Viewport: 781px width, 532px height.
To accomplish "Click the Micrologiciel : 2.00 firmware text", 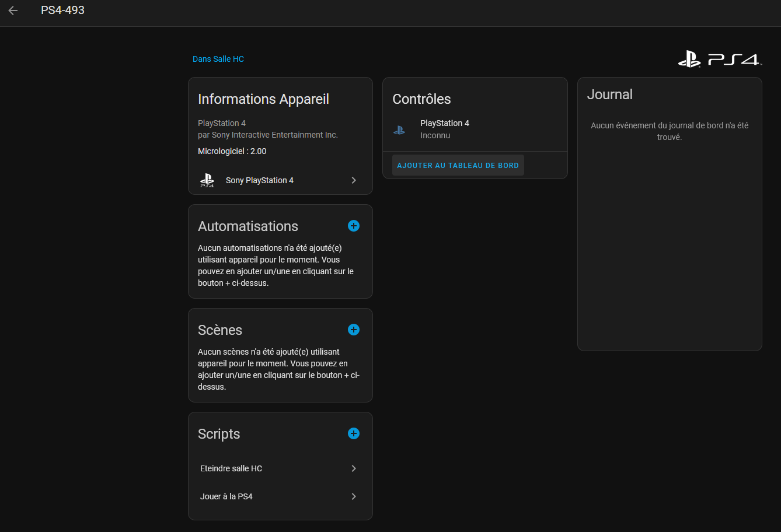I will click(232, 151).
